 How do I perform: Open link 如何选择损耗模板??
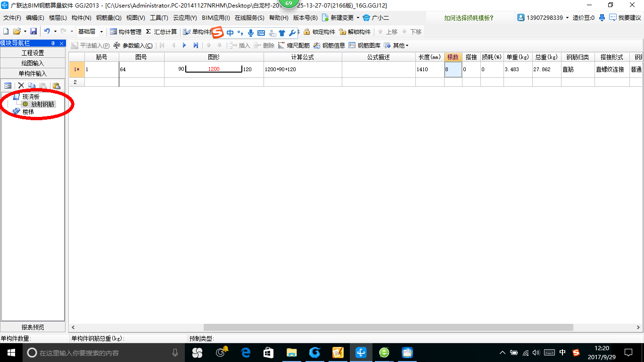469,18
